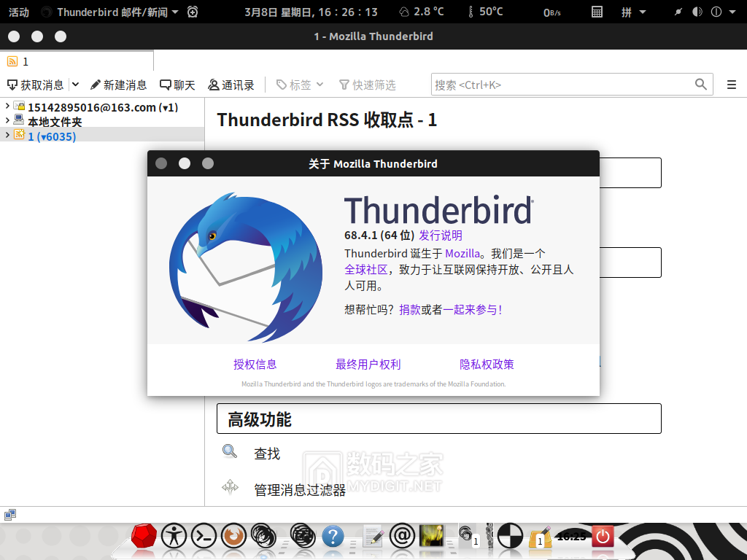Click the keyboard grid icon in top bar
The image size is (747, 560).
pyautogui.click(x=597, y=12)
